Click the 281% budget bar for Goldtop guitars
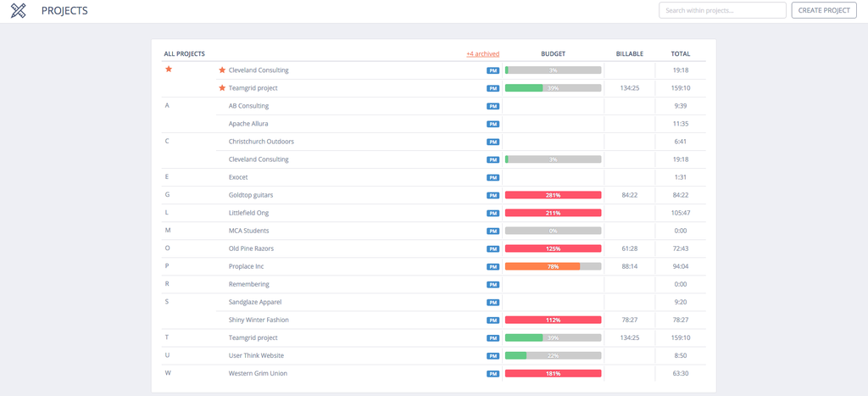The image size is (868, 396). (x=553, y=195)
